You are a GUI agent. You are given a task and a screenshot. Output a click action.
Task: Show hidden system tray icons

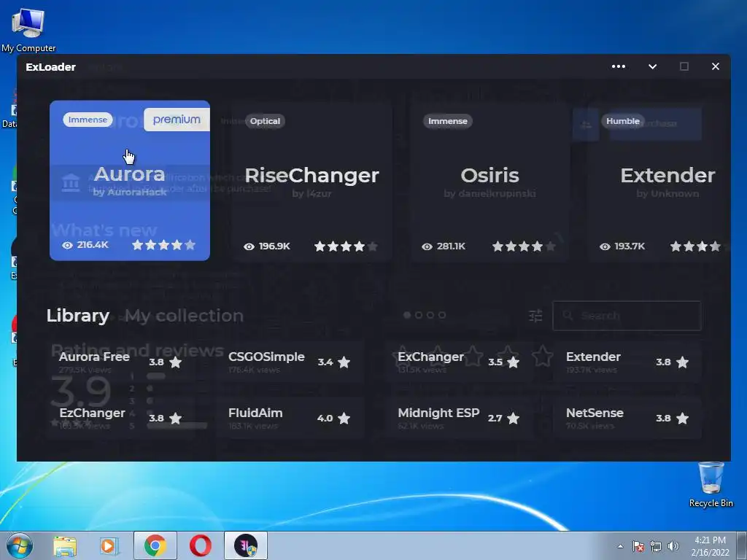[620, 546]
